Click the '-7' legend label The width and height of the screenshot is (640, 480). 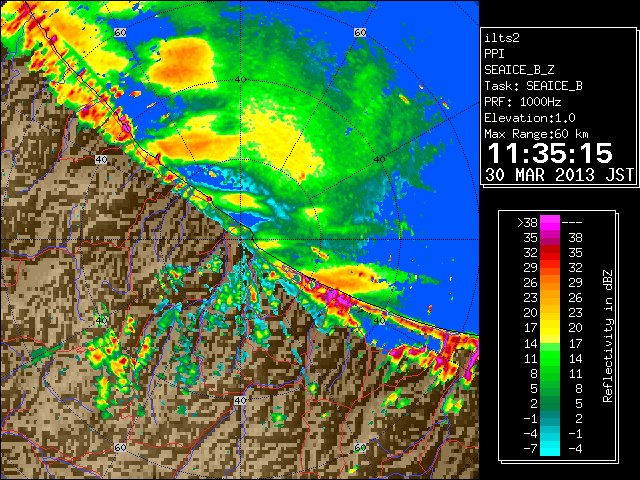point(530,449)
